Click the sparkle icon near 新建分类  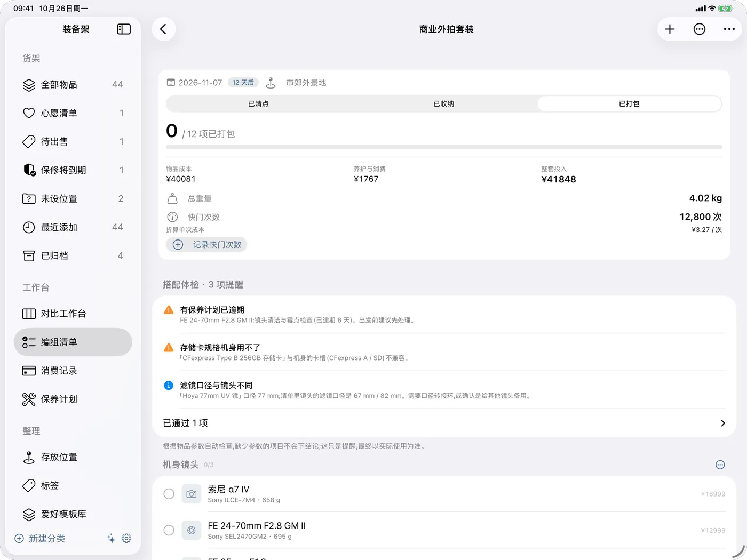111,539
